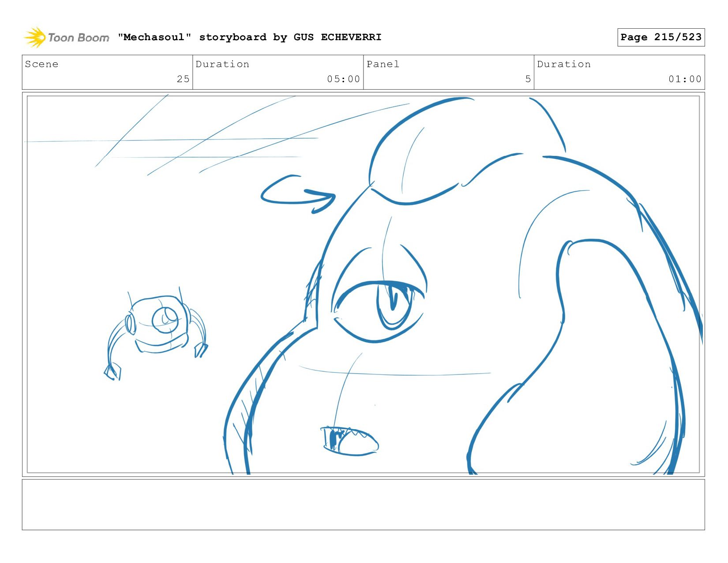Click the panel duration 01:00
The image size is (728, 563).
(685, 79)
